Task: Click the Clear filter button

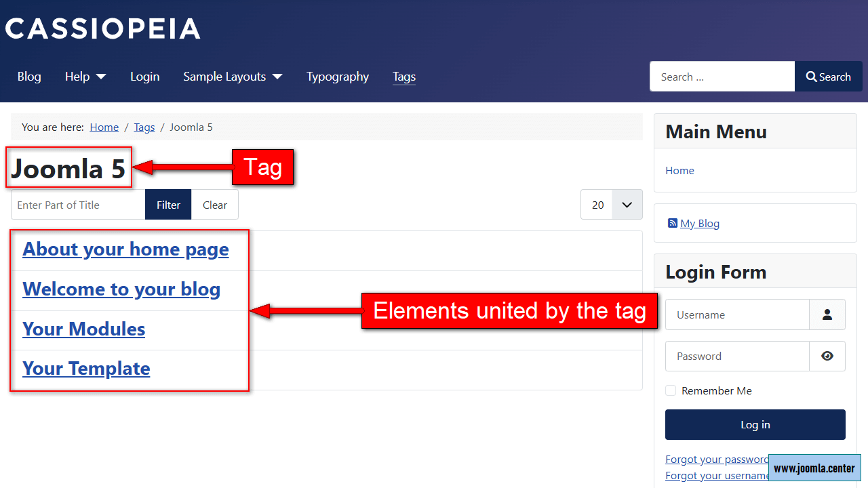Action: [215, 205]
